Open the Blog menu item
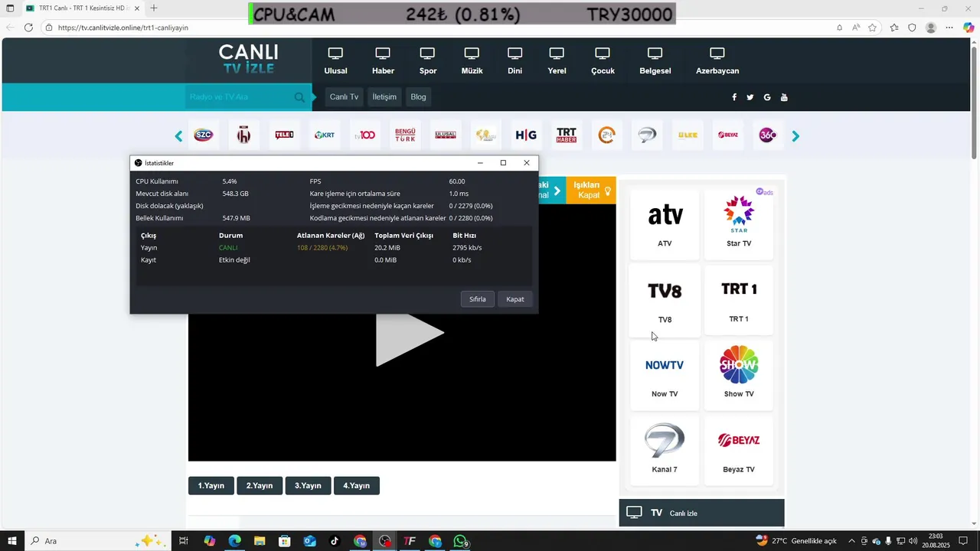The height and width of the screenshot is (551, 980). click(418, 97)
